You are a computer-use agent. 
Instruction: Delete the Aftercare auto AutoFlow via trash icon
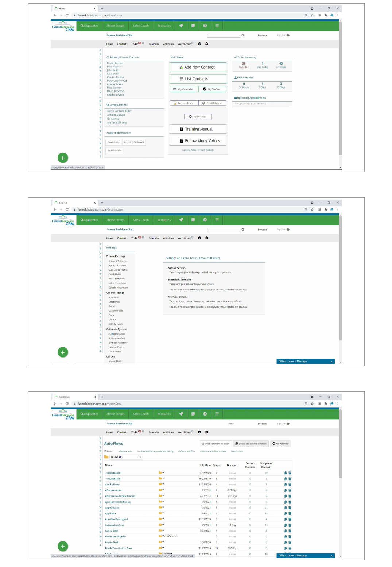coord(290,490)
